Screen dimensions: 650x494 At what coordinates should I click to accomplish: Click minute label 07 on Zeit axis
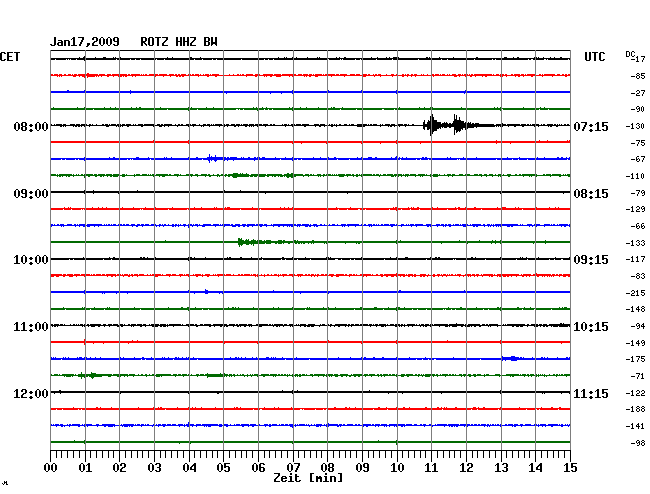click(x=293, y=468)
